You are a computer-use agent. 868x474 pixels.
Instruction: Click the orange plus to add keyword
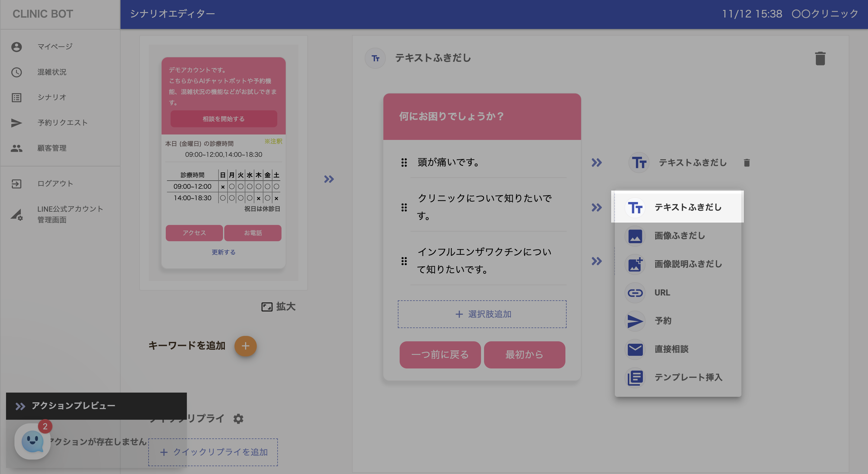pyautogui.click(x=245, y=346)
